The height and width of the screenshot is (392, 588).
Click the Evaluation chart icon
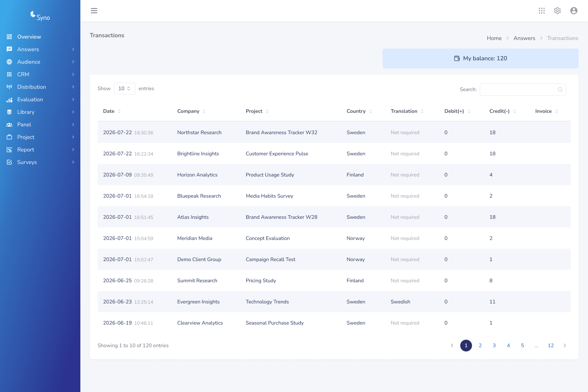tap(9, 100)
